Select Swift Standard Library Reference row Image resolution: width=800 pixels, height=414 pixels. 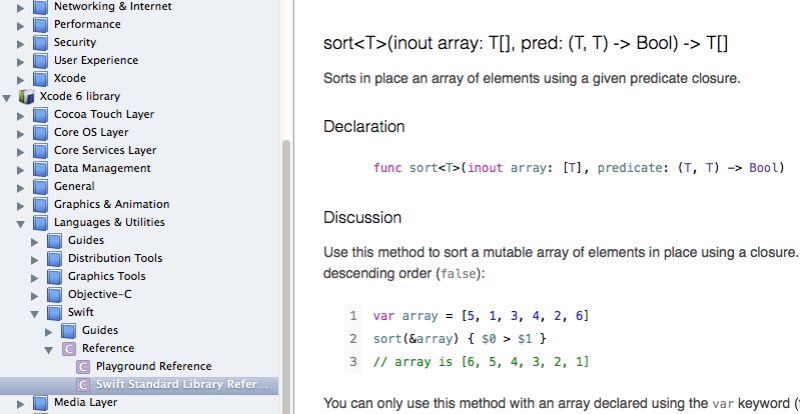139,384
